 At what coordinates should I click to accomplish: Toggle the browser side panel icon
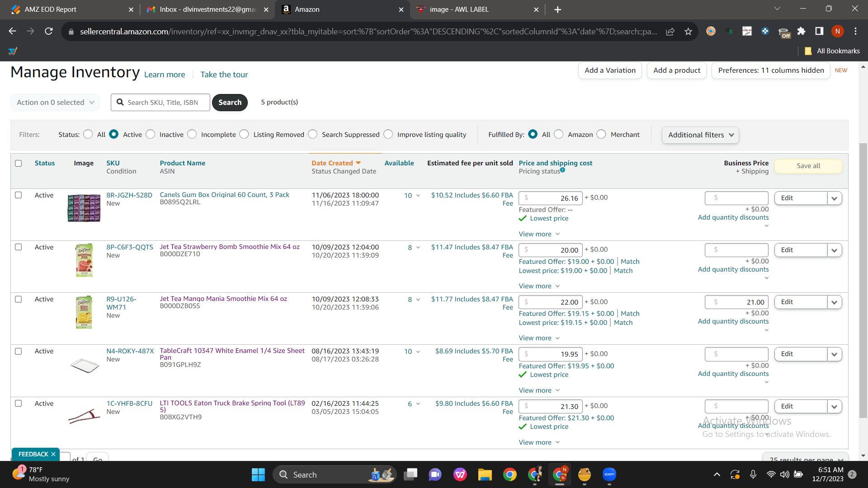click(x=819, y=31)
